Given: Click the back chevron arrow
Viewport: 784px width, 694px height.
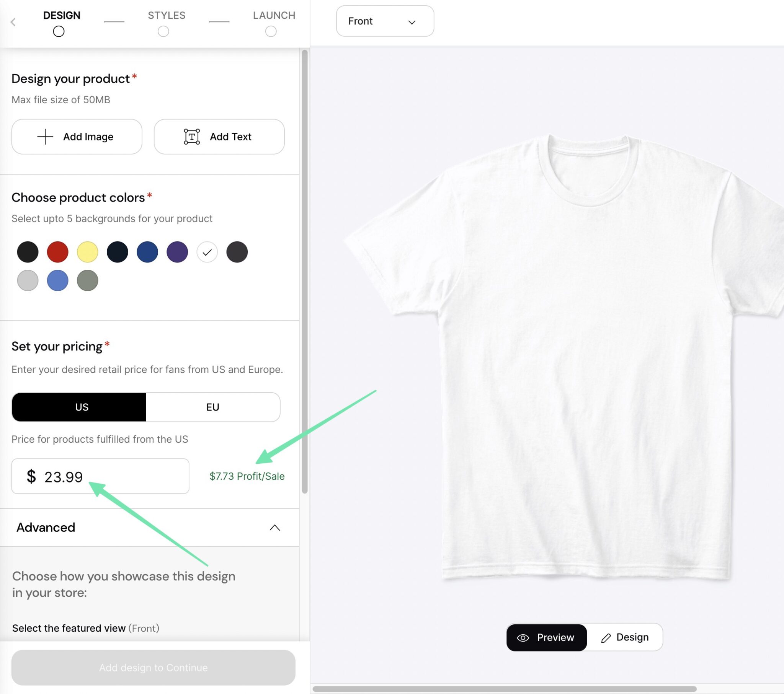Looking at the screenshot, I should click(13, 22).
